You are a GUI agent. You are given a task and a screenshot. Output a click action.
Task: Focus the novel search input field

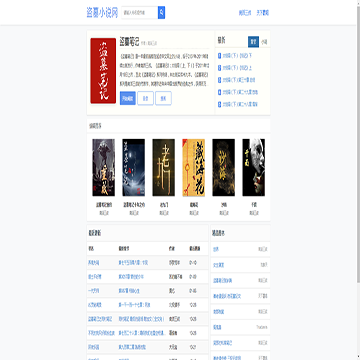point(140,13)
